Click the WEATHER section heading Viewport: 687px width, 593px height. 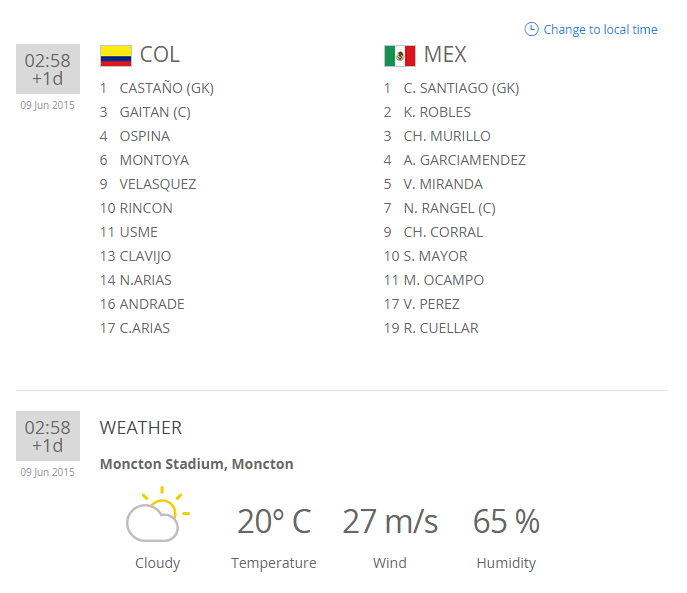[141, 428]
